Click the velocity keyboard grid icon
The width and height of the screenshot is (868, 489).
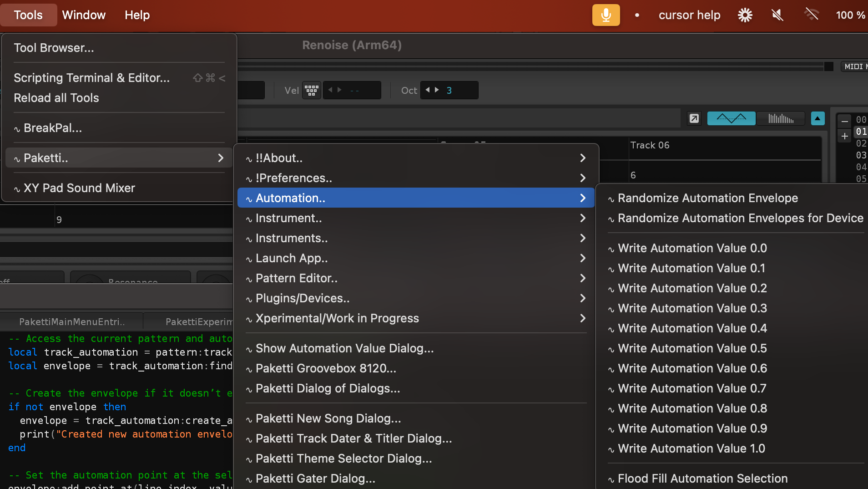(312, 90)
